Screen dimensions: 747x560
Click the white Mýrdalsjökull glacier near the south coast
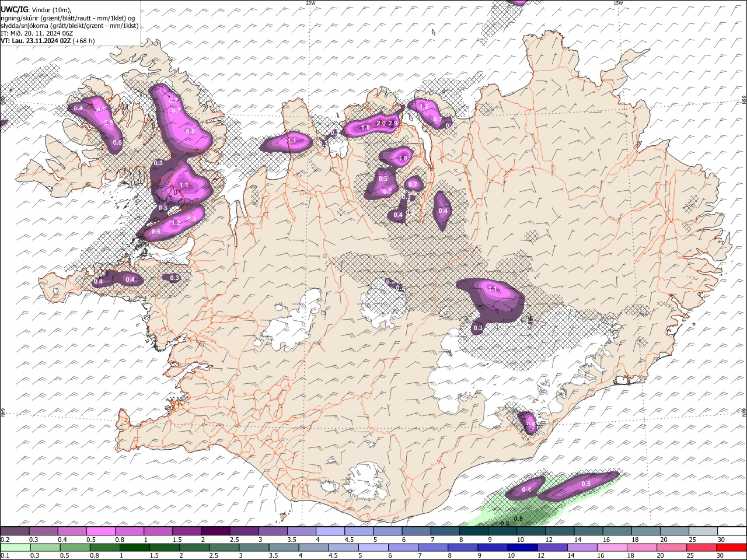coord(366,482)
